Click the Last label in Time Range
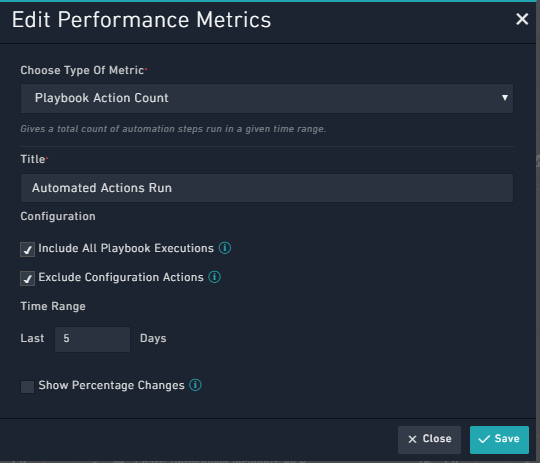Screen dimensions: 540x463 (x=32, y=338)
